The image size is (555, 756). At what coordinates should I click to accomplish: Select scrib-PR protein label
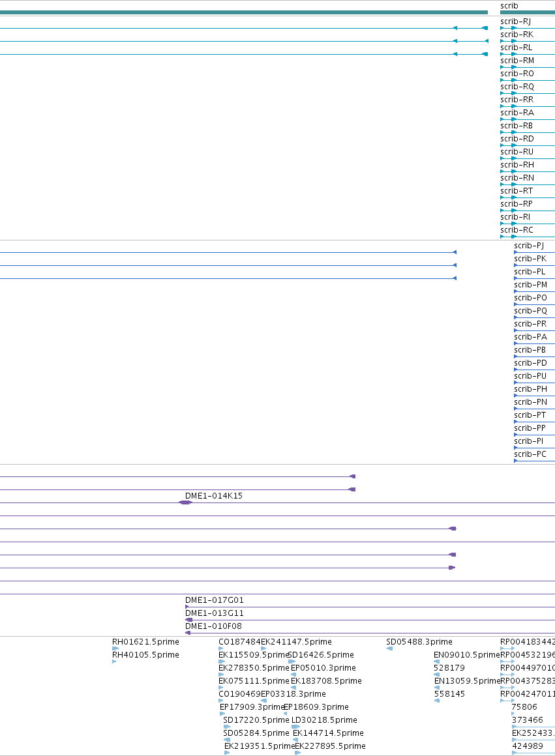point(530,323)
